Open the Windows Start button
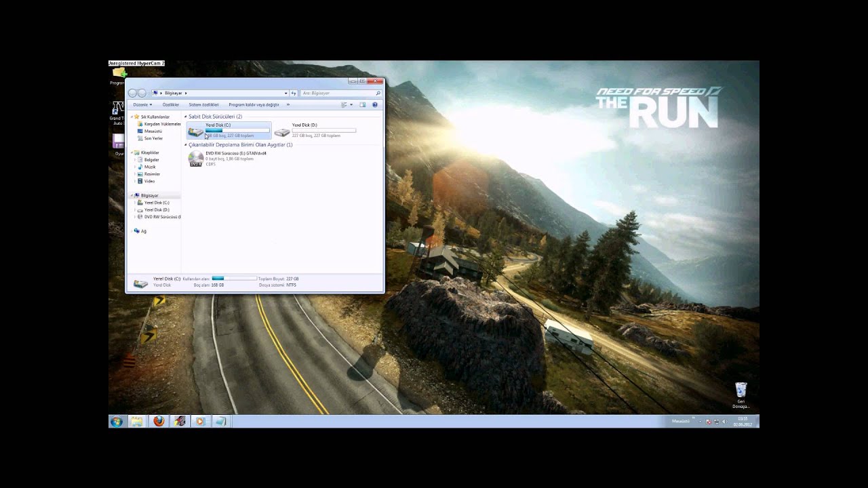This screenshot has height=488, width=868. click(x=116, y=421)
